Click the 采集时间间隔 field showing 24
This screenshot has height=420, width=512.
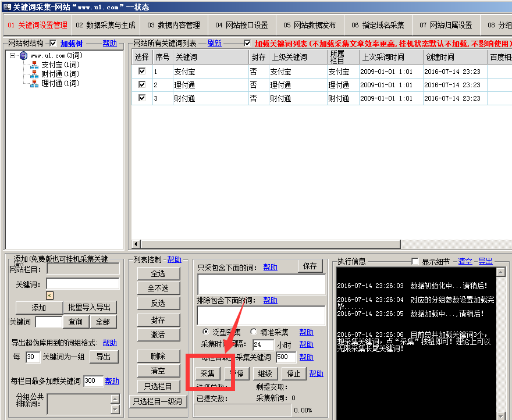click(263, 345)
